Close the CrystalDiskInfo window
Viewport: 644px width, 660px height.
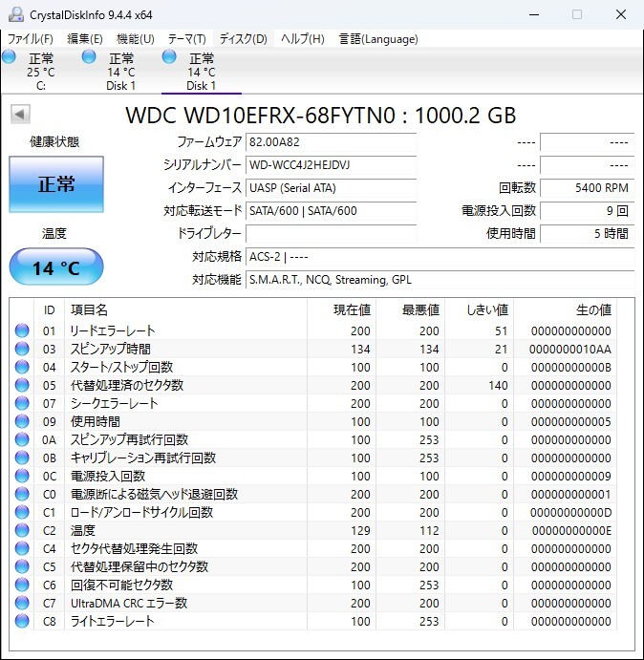coord(621,14)
